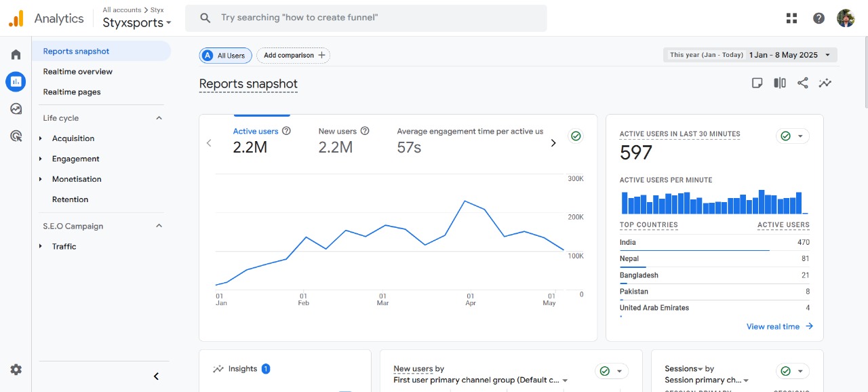Select the Active users metric tab

click(x=256, y=132)
